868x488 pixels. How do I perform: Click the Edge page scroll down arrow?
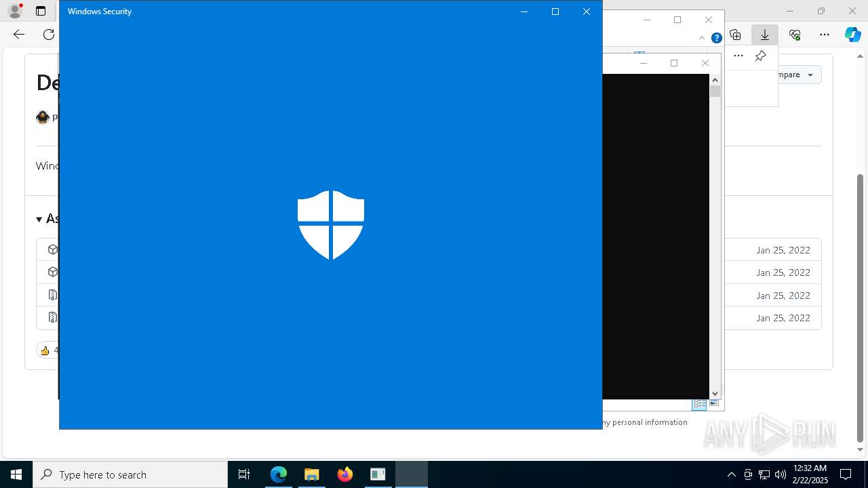[861, 449]
